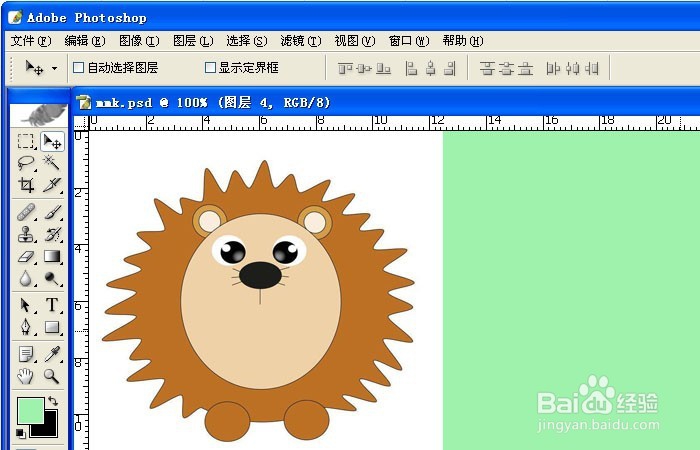Distribute horizontal centers of layers
This screenshot has height=450, width=700.
pyautogui.click(x=573, y=68)
